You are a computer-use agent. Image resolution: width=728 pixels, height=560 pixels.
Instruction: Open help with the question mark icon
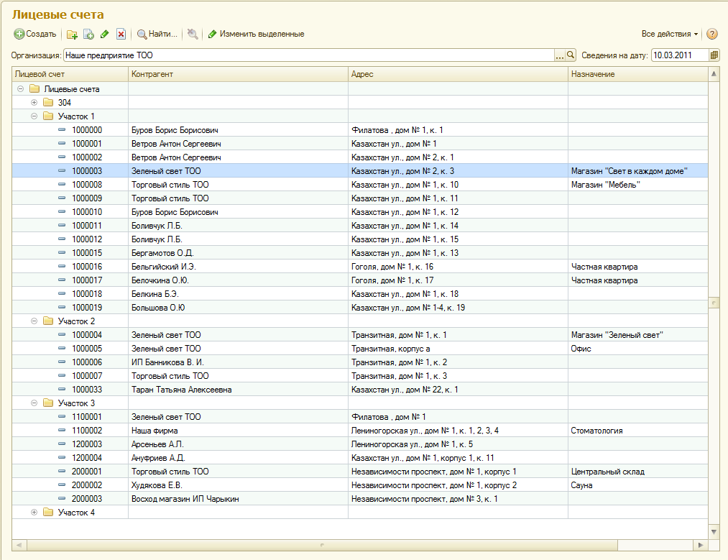click(x=711, y=34)
